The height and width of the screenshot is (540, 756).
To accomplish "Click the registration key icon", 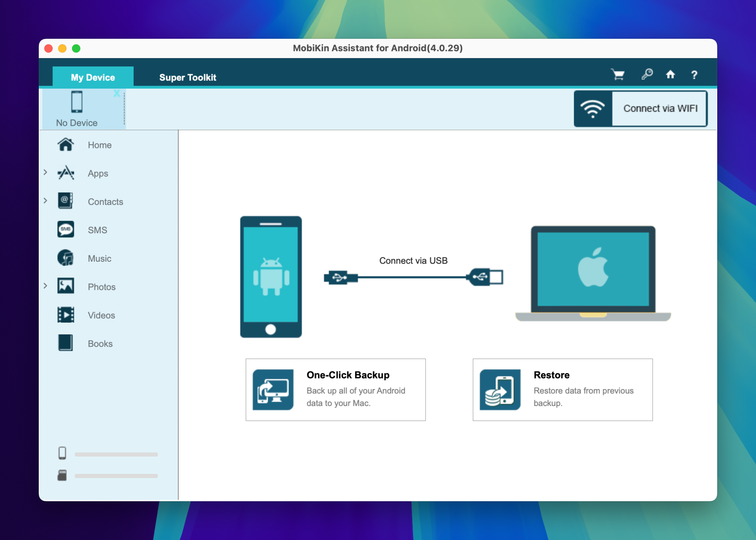I will [x=647, y=75].
